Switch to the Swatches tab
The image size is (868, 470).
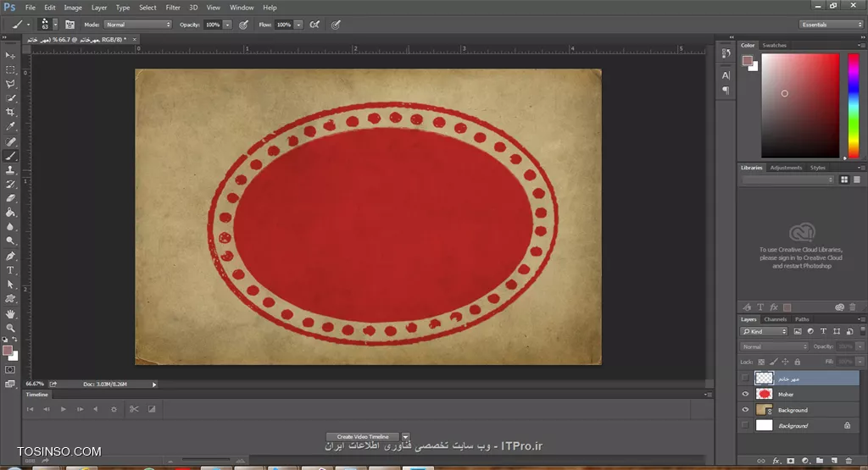click(x=774, y=46)
